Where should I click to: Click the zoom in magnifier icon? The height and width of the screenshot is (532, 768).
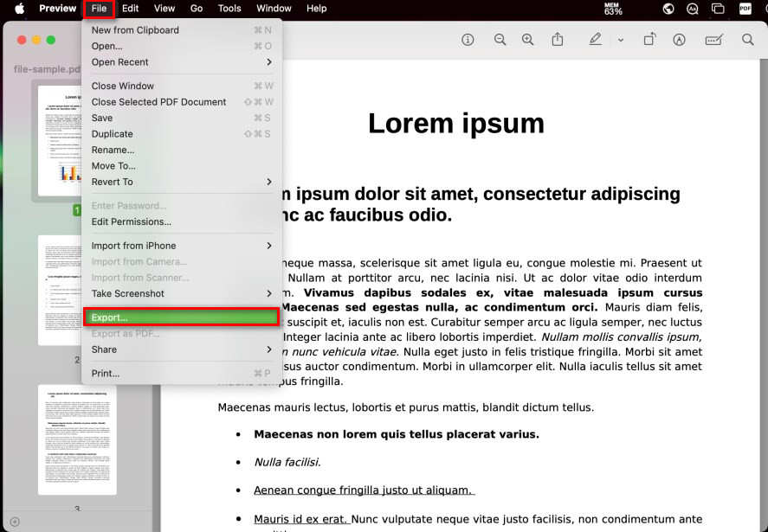tap(526, 40)
